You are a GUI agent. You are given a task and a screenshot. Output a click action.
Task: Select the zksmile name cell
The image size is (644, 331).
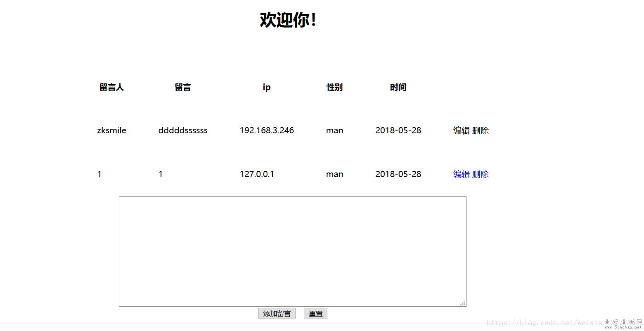click(x=111, y=130)
